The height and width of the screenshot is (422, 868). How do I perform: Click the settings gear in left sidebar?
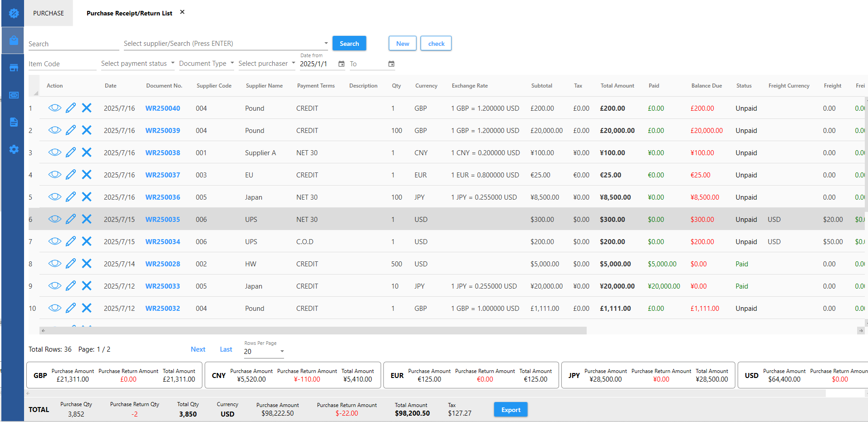click(x=14, y=149)
